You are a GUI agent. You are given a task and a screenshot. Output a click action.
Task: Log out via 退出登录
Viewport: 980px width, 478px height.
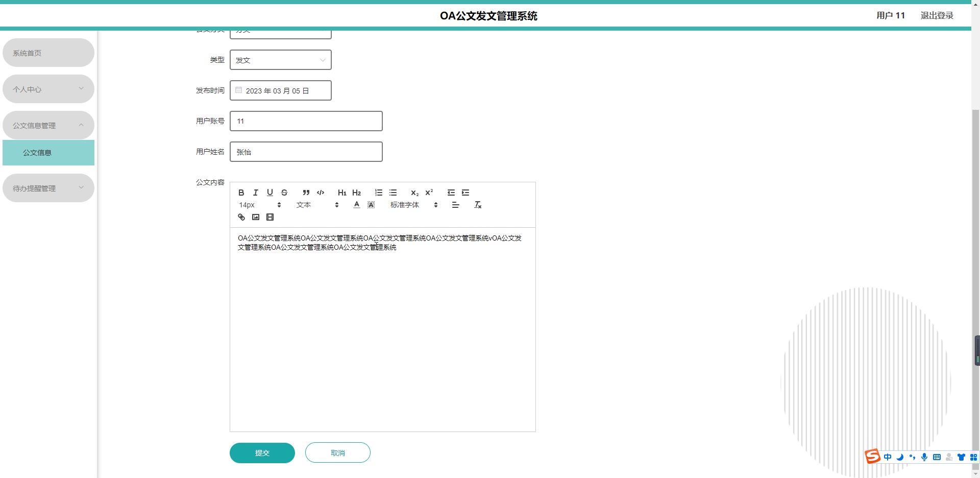937,15
